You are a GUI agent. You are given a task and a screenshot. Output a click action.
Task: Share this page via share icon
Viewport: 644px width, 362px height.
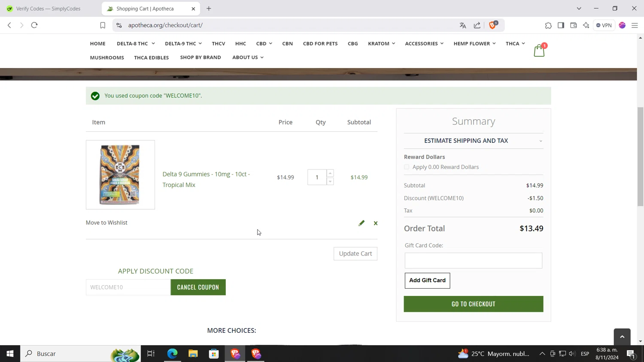[x=477, y=25]
